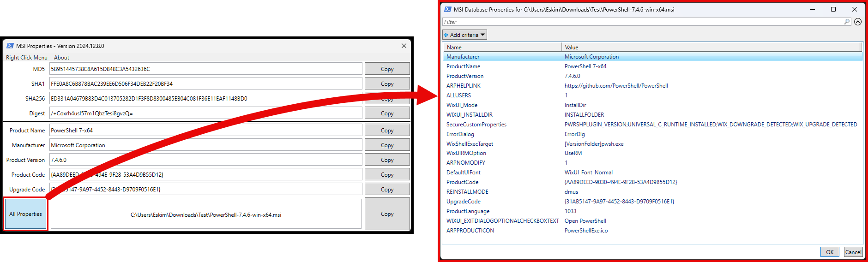The height and width of the screenshot is (262, 868).
Task: Sort by the Name column header
Action: [502, 47]
